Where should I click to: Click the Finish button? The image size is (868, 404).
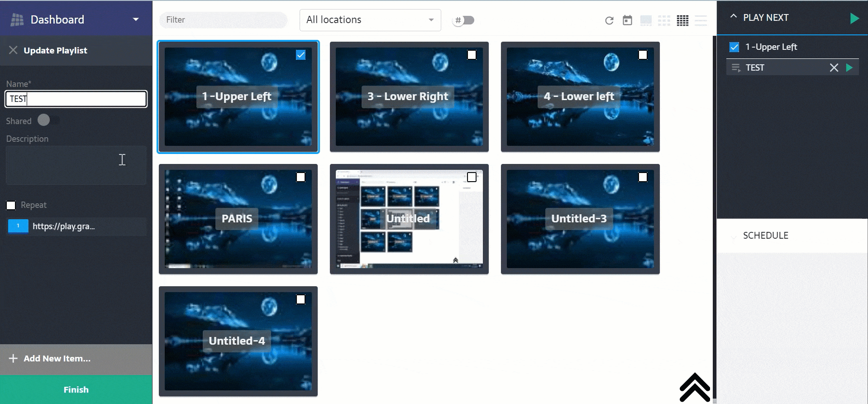[x=76, y=390]
